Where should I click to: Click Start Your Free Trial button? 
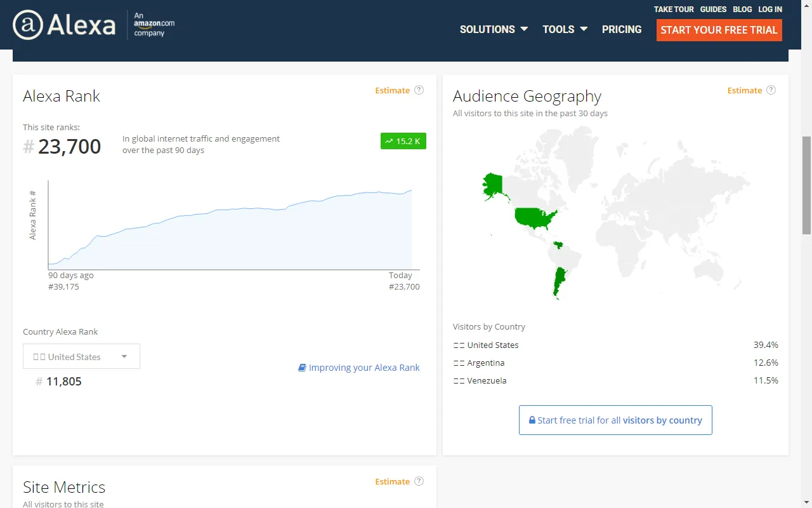719,30
